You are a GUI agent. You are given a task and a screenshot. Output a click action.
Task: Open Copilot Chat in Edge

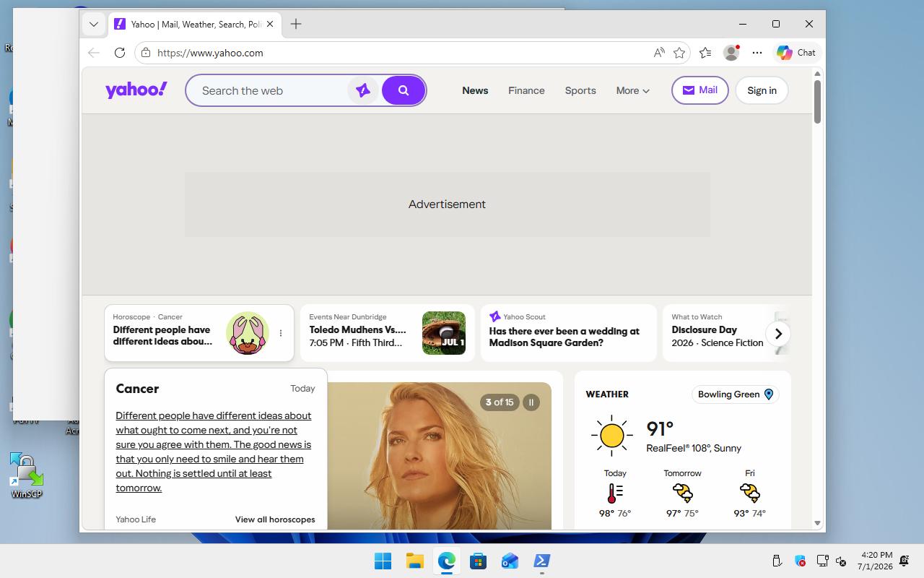click(x=796, y=53)
